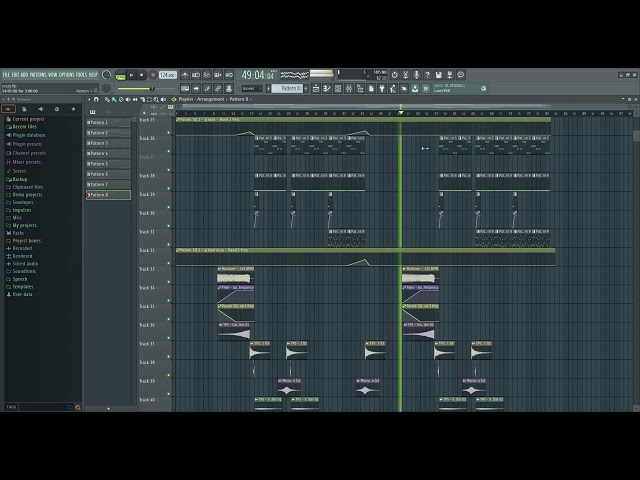Toggle loop recording icon

pos(229,75)
